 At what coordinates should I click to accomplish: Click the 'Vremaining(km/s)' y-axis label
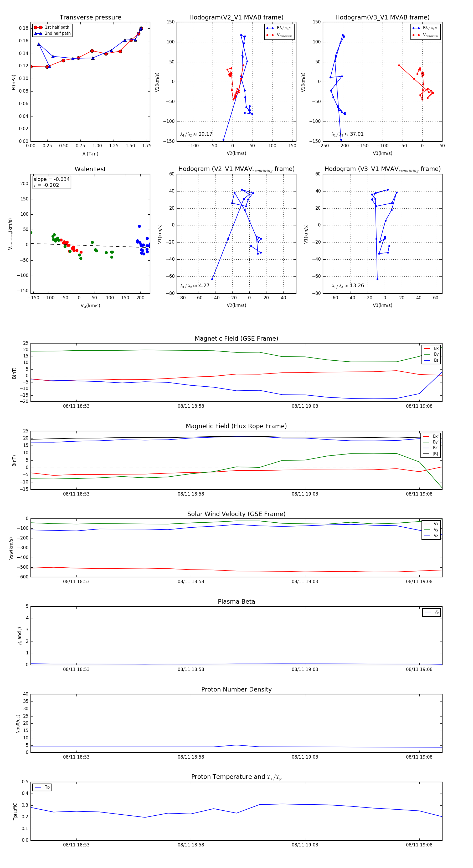click(11, 234)
